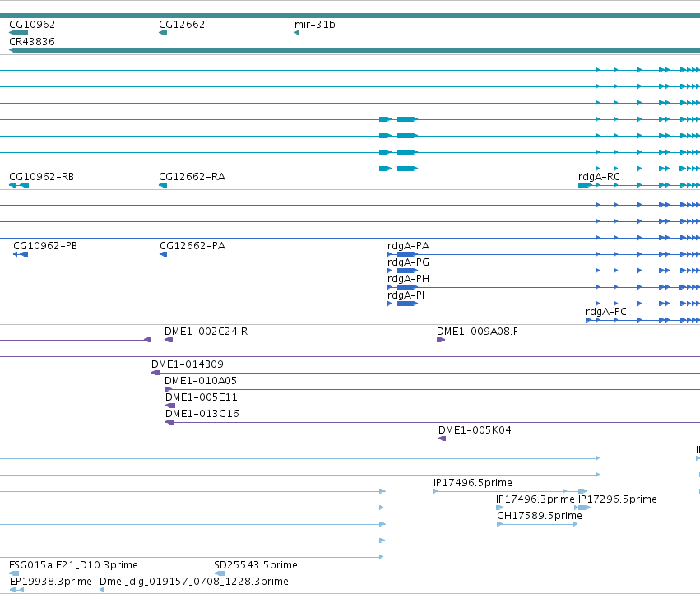
Task: Click the Dmel_dig_019157_0708_1228.3prime label
Action: pyautogui.click(x=194, y=582)
